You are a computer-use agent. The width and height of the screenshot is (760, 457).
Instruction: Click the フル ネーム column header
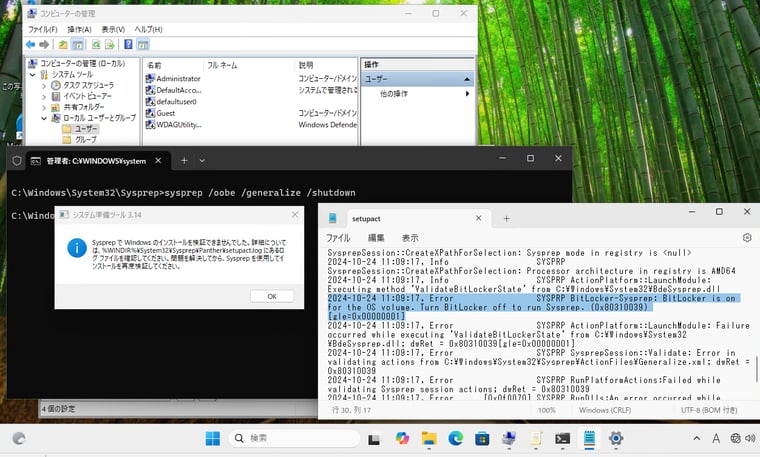click(249, 65)
